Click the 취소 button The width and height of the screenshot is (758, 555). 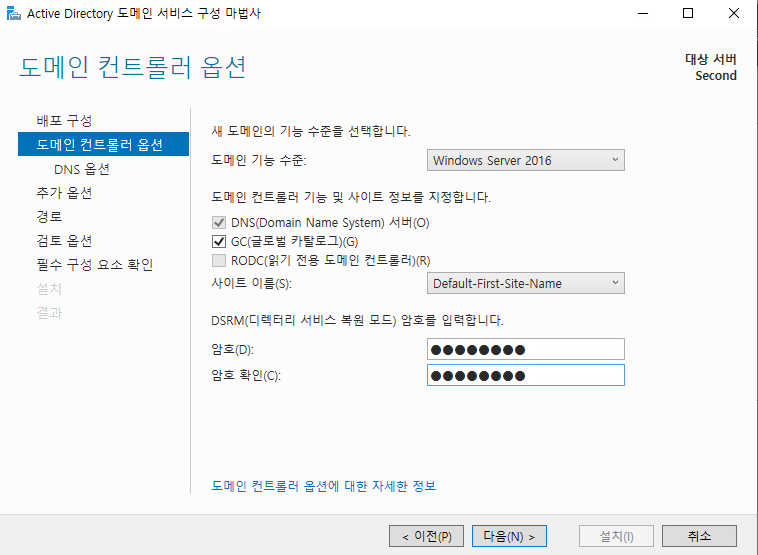coord(699,536)
